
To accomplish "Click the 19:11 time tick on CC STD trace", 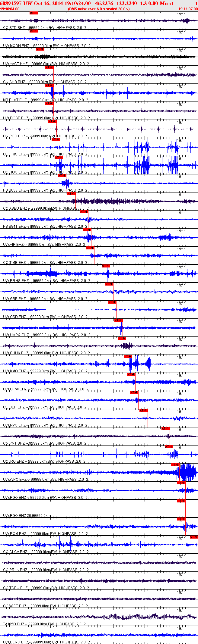I will pos(181,14).
